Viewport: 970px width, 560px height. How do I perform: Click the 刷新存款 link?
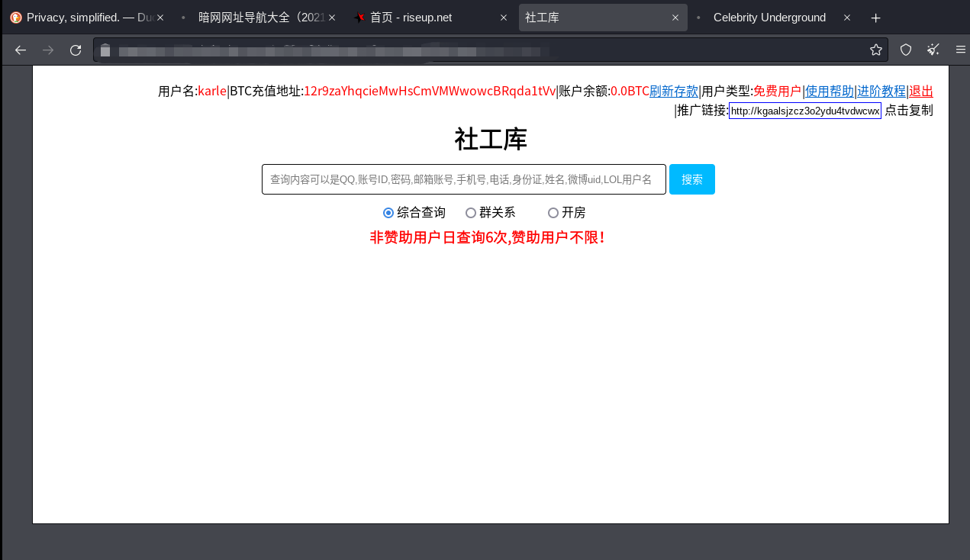point(673,92)
